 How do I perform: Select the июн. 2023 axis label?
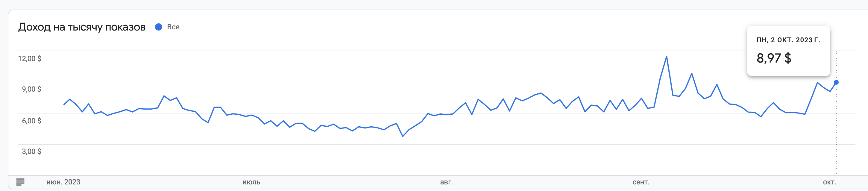pos(63,182)
